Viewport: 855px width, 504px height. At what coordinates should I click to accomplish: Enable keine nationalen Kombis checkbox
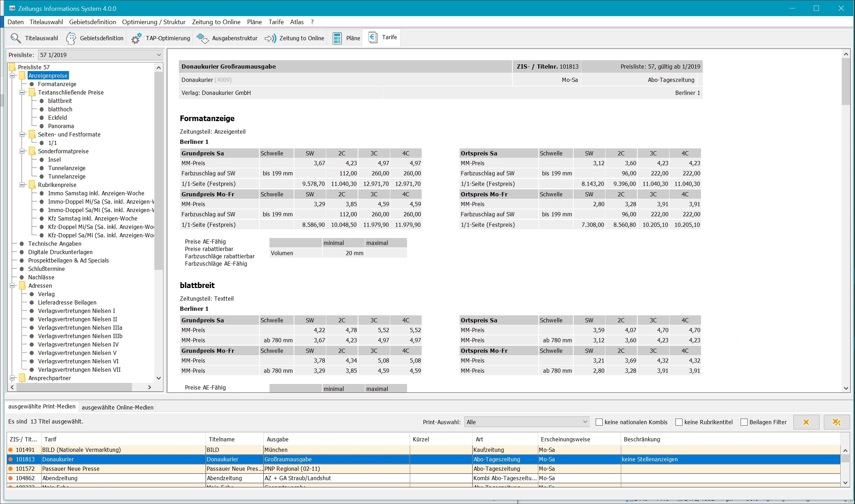tap(599, 422)
